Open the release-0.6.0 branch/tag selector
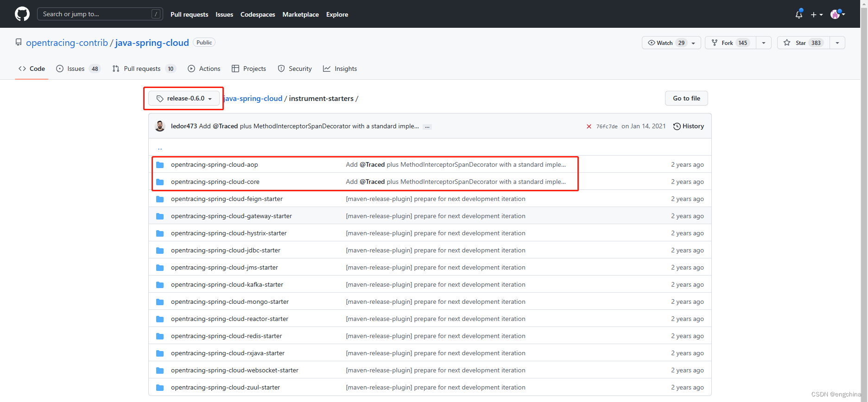Screen dimensions: 868x402 pyautogui.click(x=184, y=98)
